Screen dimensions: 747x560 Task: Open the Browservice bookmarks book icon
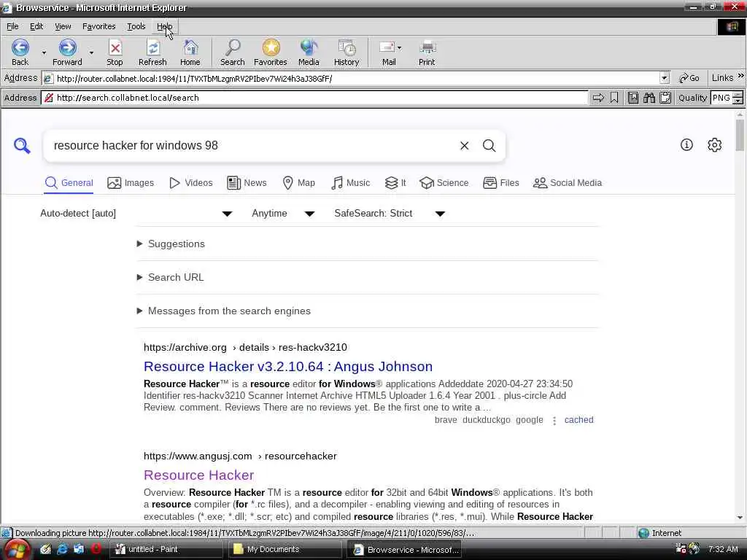coord(633,98)
